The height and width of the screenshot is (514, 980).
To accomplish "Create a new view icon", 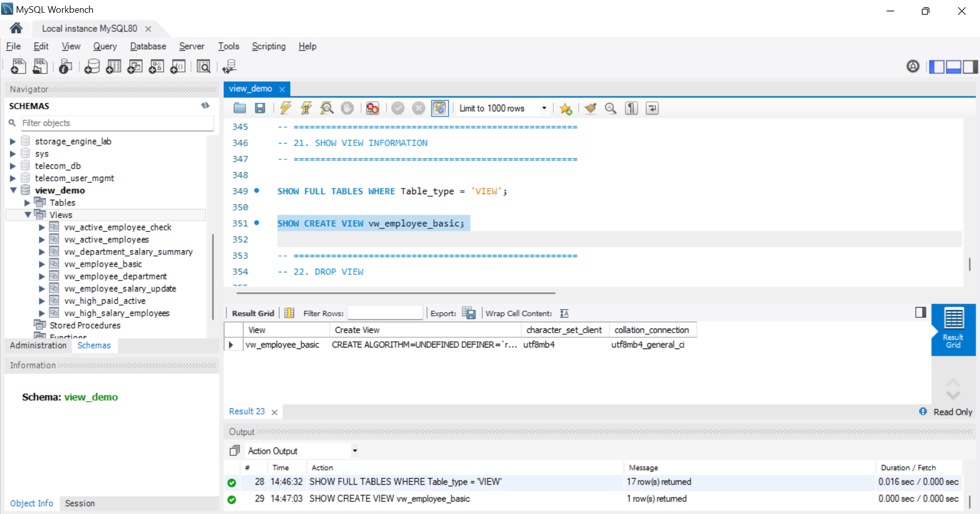I will click(135, 66).
